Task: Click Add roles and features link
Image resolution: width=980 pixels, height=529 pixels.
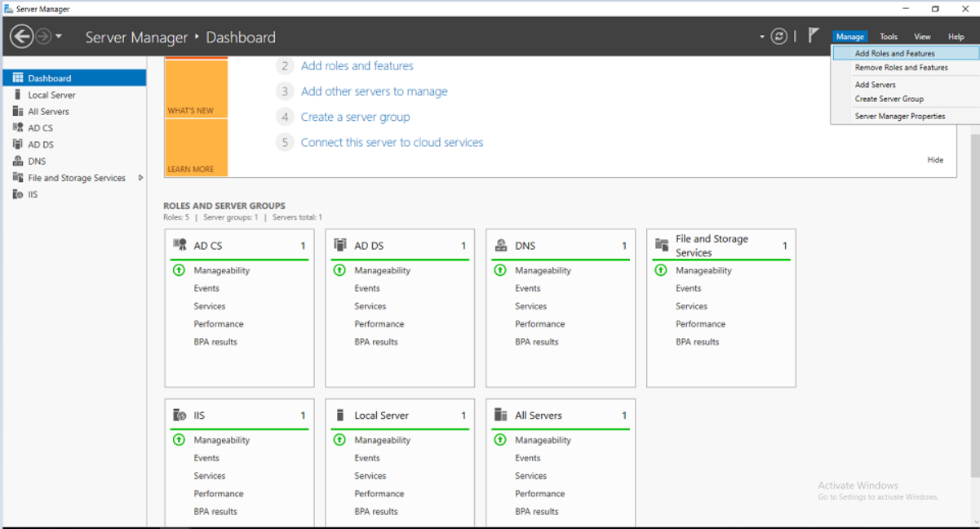Action: tap(357, 66)
